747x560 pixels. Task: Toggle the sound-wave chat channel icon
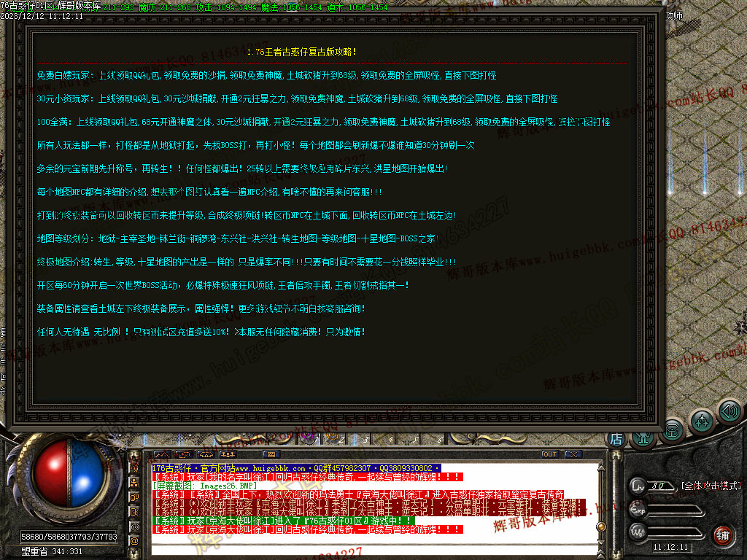(x=134, y=468)
